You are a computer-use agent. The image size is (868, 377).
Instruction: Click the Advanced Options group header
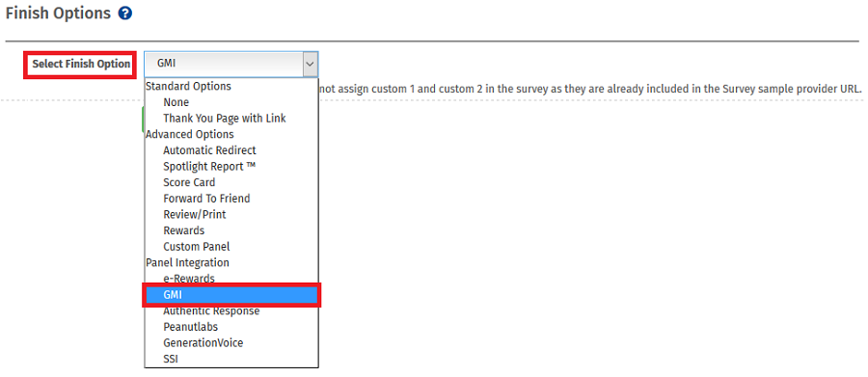[189, 135]
